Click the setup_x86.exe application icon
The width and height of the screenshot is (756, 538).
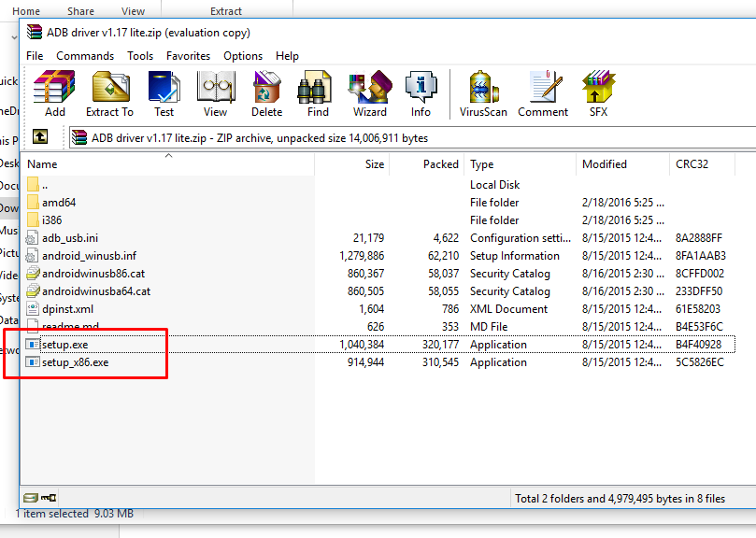click(33, 362)
